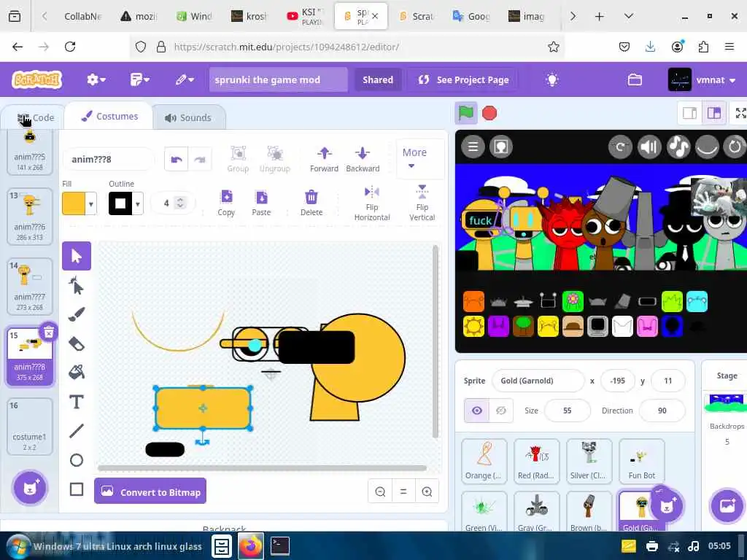The height and width of the screenshot is (560, 747).
Task: Open the vmnat account menu
Action: tap(703, 80)
